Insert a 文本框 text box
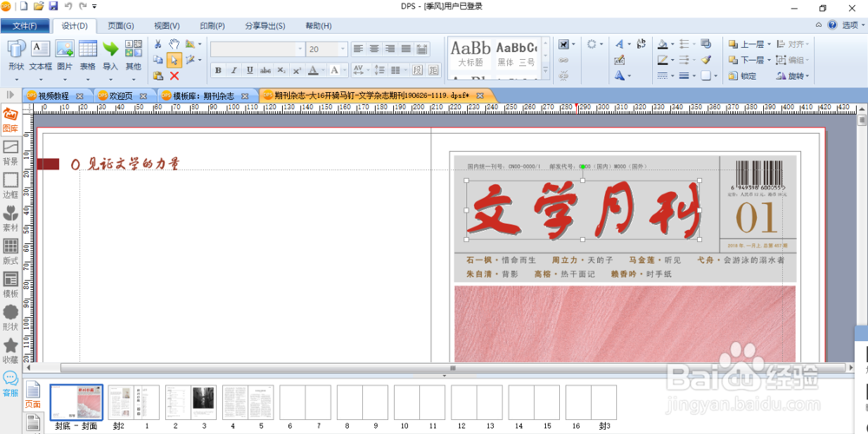The height and width of the screenshot is (434, 868). (41, 56)
